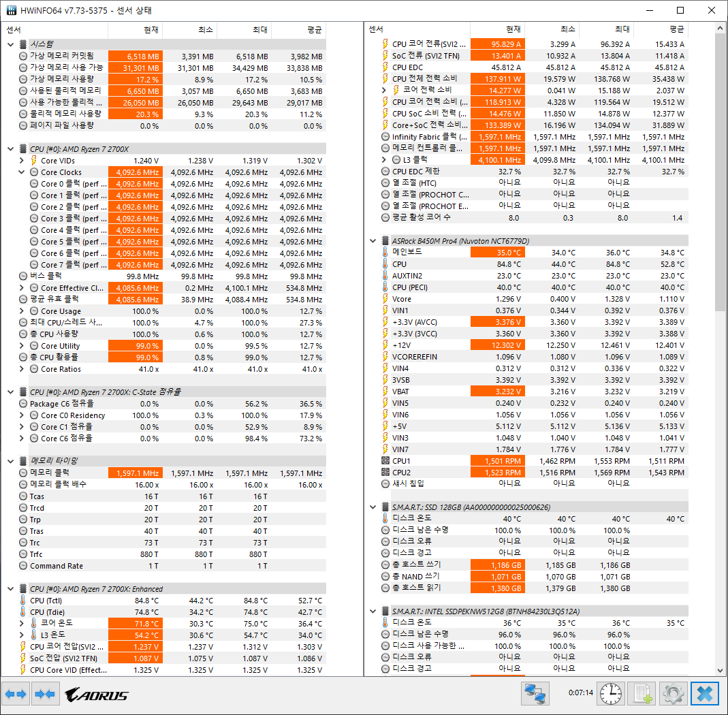Screen dimensions: 728x715
Task: Click the right panel 센서 column header
Action: [x=417, y=30]
